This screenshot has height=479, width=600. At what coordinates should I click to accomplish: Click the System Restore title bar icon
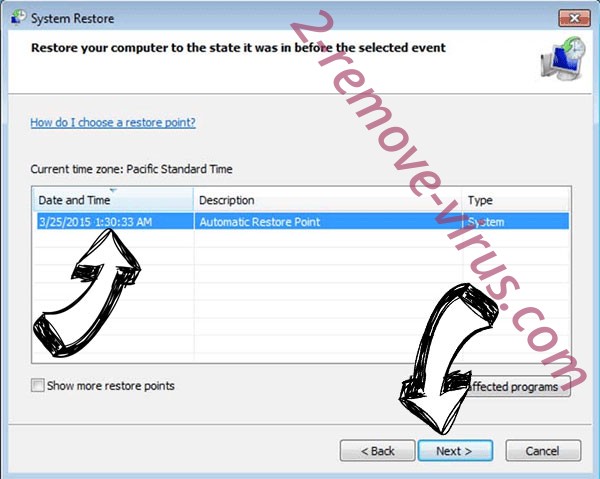18,18
